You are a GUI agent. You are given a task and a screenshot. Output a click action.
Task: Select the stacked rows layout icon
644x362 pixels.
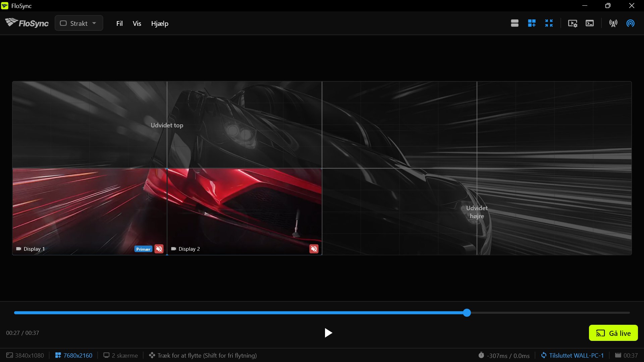pos(515,23)
